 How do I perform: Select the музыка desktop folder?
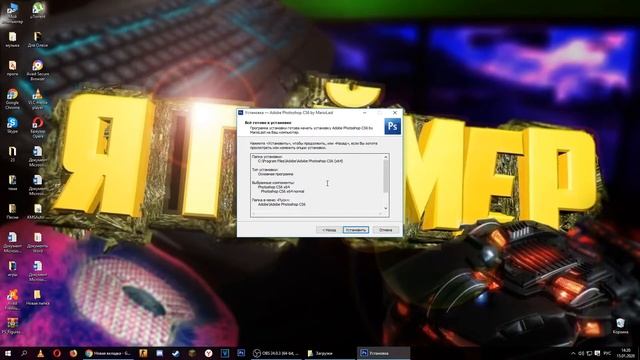12,40
